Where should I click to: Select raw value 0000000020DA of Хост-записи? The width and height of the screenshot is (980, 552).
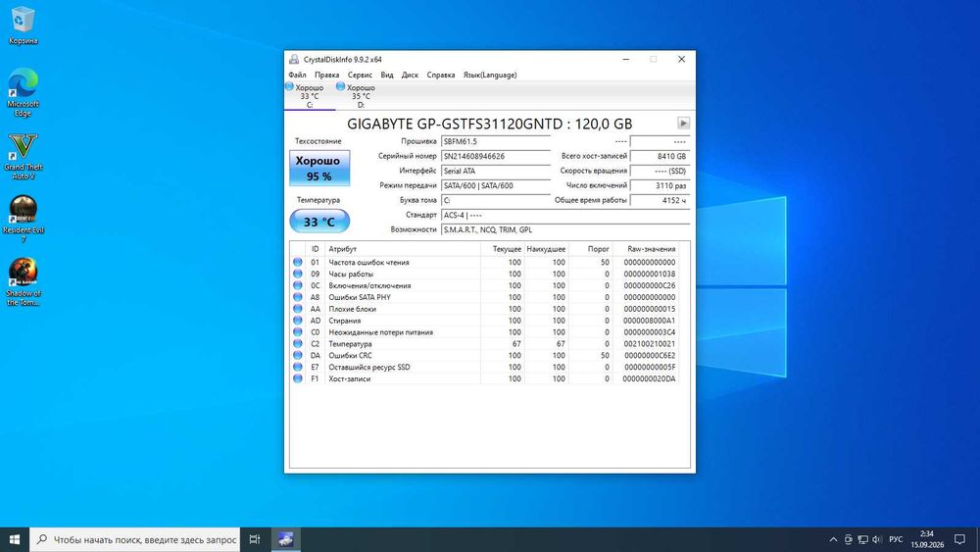pos(650,378)
